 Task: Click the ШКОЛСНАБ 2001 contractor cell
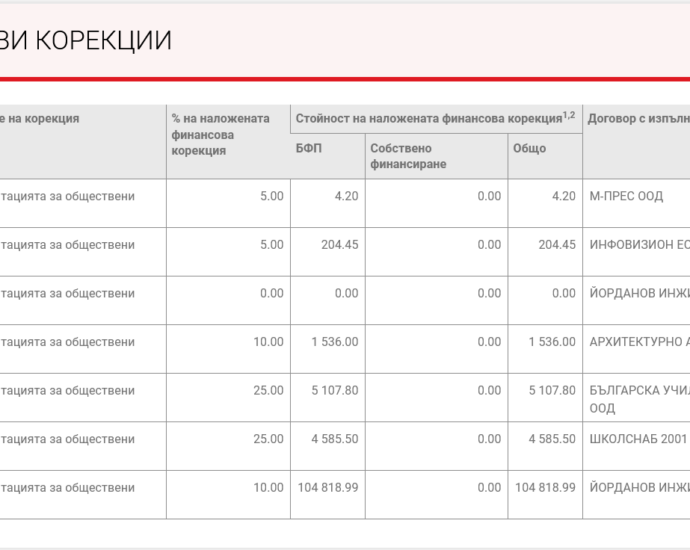tap(636, 446)
